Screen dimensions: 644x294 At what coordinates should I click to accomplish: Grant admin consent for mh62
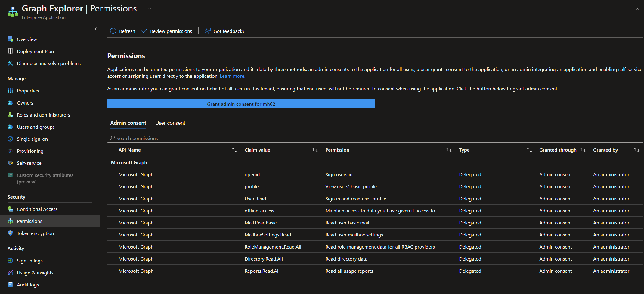tap(241, 104)
